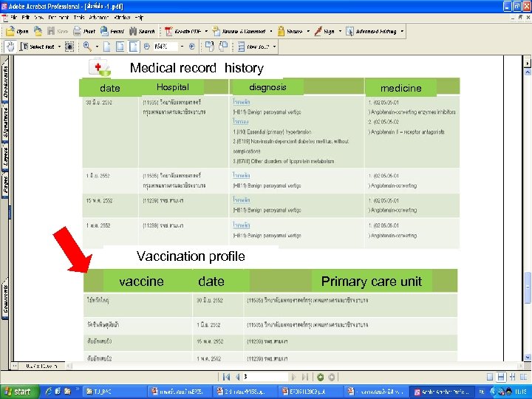Open the Comments side tab
Screen dimensions: 532x399
point(5,299)
